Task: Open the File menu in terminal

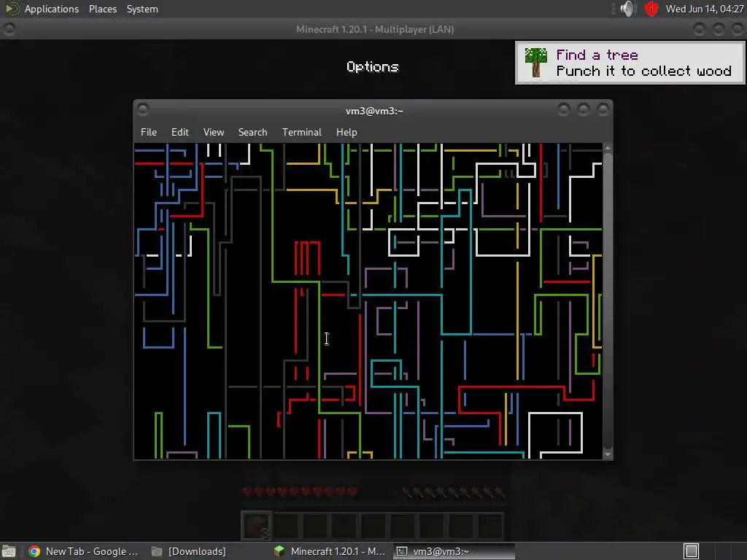Action: click(x=149, y=133)
